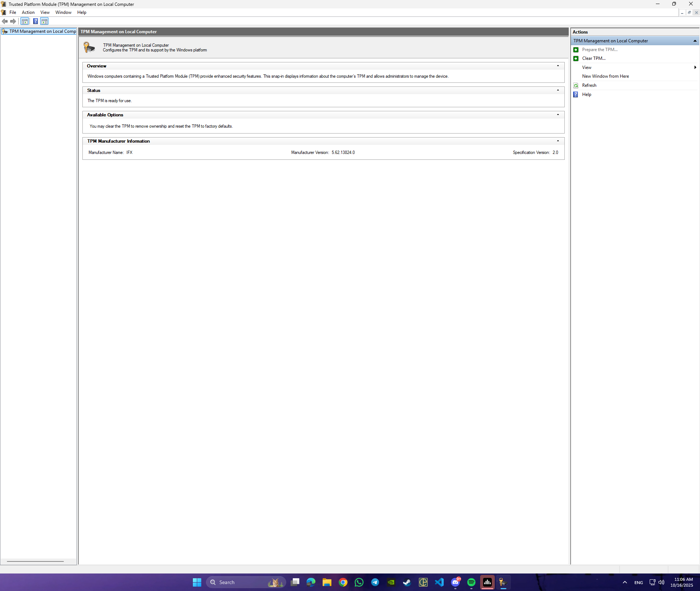Open Spotify from the taskbar

(471, 582)
